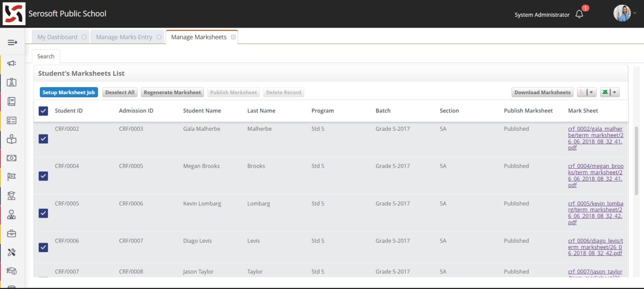This screenshot has width=644, height=289.
Task: Open Megan Brooks' marksheet PDF link
Action: click(x=595, y=175)
